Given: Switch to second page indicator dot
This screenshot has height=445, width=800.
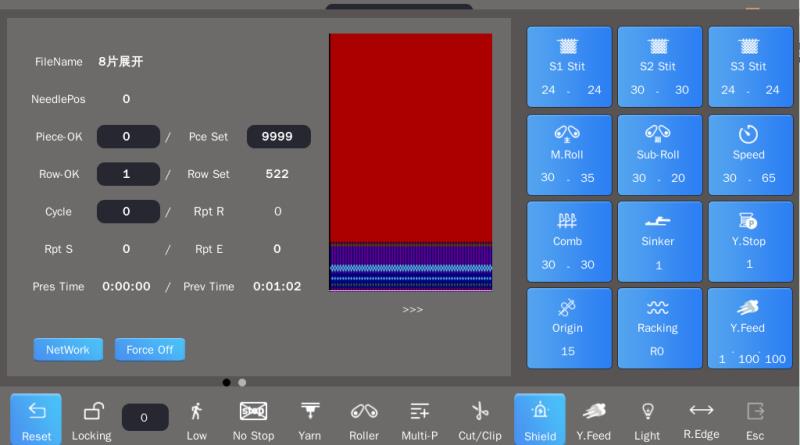Looking at the screenshot, I should [x=242, y=382].
